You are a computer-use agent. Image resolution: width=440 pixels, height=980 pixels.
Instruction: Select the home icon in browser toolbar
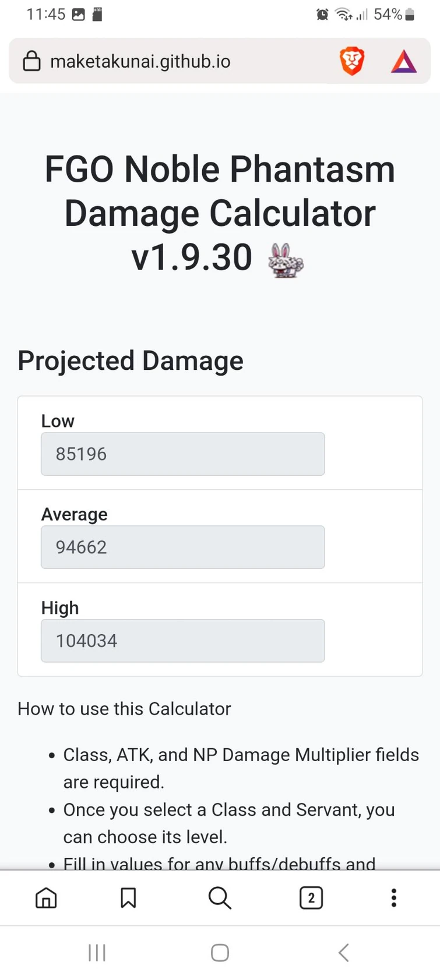coord(46,898)
